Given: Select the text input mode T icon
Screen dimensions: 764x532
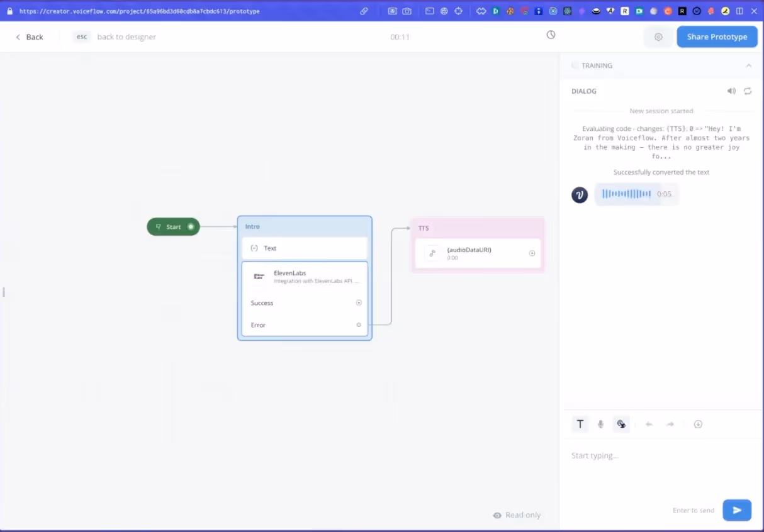Looking at the screenshot, I should (x=580, y=424).
